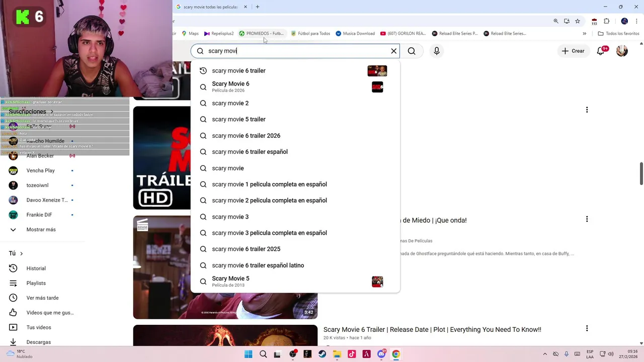Open the Repelisplus2 bookmark
Viewport: 644px width, 362px height.
(219, 34)
